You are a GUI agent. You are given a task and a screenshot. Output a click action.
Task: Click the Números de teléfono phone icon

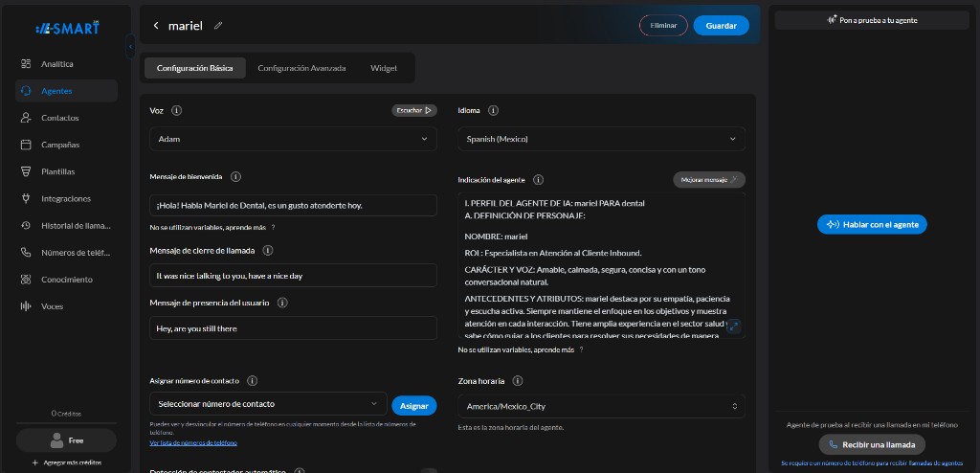click(26, 252)
